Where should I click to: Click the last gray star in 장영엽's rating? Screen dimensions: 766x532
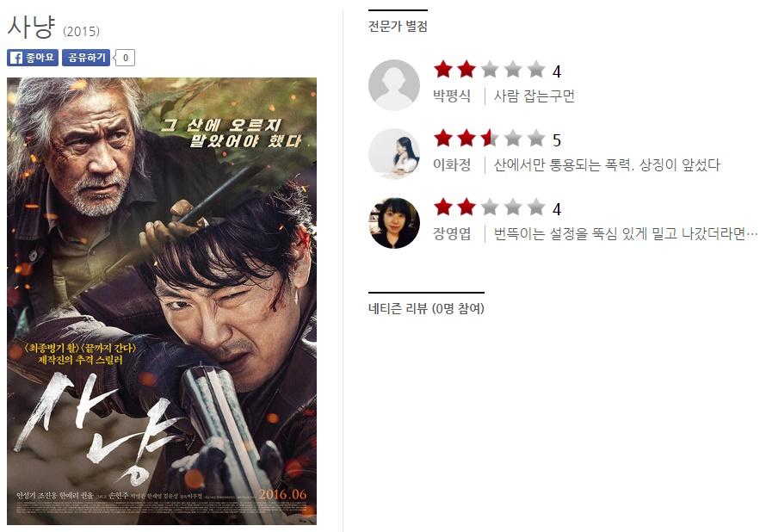pyautogui.click(x=536, y=207)
